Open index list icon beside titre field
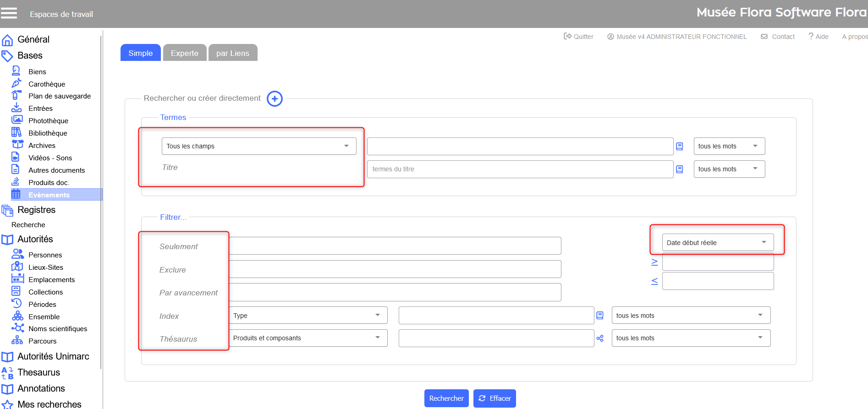 (680, 169)
